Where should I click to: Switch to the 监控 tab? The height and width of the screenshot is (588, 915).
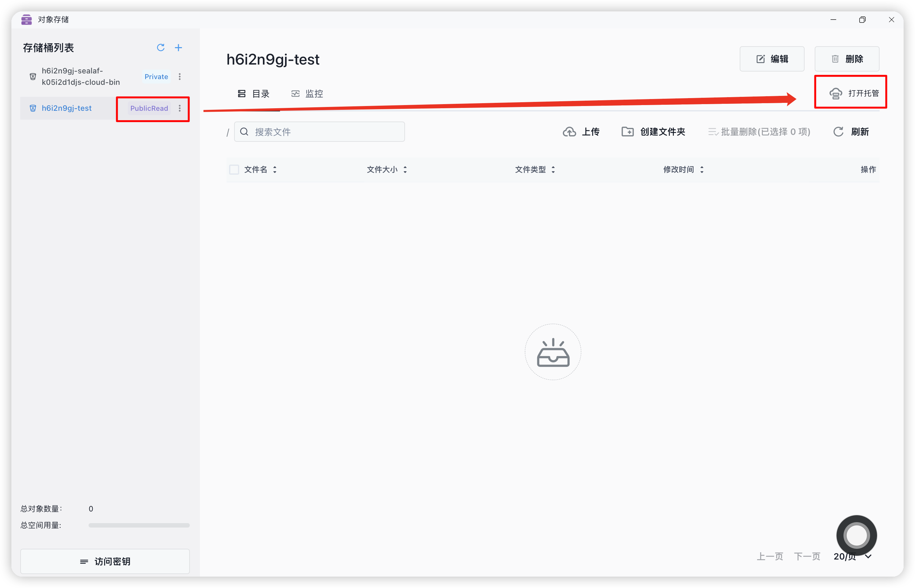tap(307, 94)
